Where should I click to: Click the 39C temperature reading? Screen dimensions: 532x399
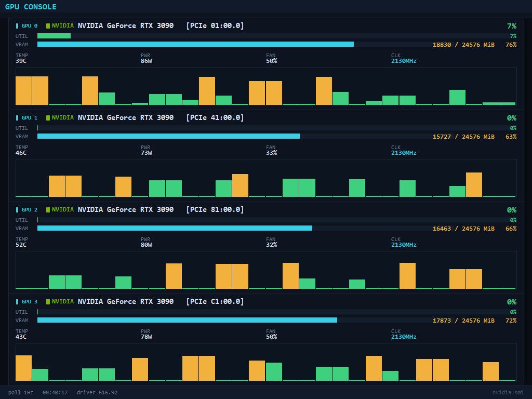[x=21, y=61]
